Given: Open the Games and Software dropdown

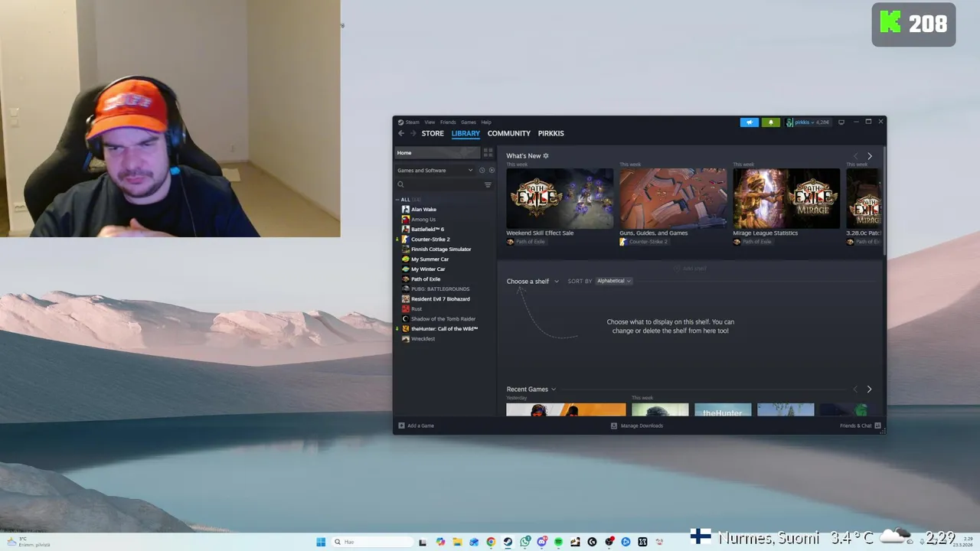Looking at the screenshot, I should [x=435, y=170].
